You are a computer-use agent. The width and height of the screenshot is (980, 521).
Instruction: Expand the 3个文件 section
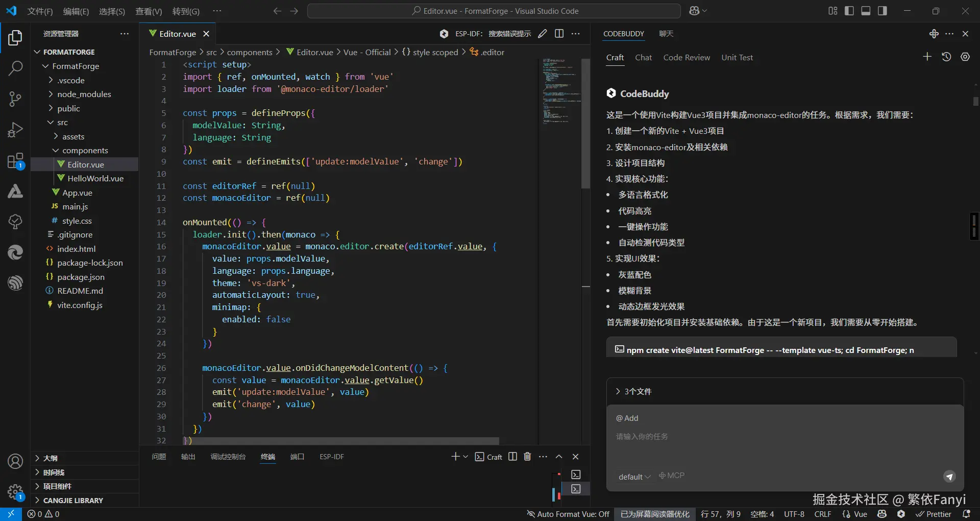tap(633, 391)
